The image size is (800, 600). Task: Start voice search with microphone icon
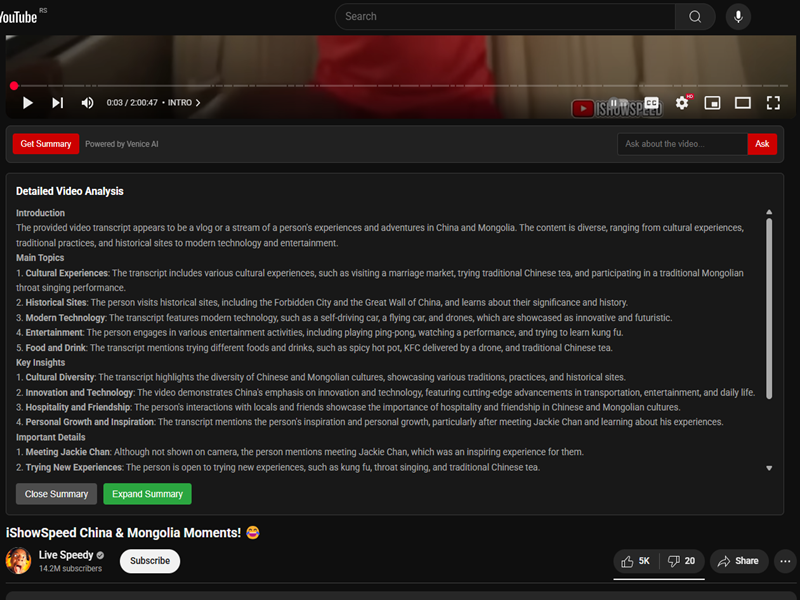pyautogui.click(x=738, y=17)
